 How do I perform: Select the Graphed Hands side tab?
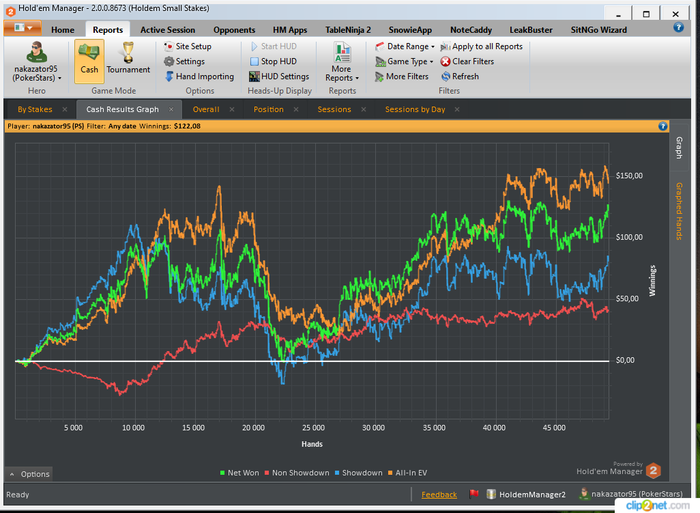[679, 211]
